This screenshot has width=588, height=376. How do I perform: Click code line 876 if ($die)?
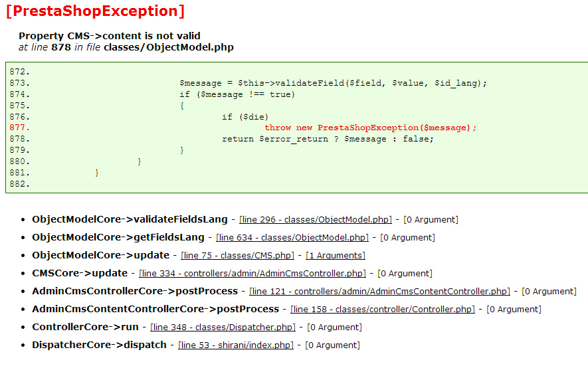coord(245,117)
